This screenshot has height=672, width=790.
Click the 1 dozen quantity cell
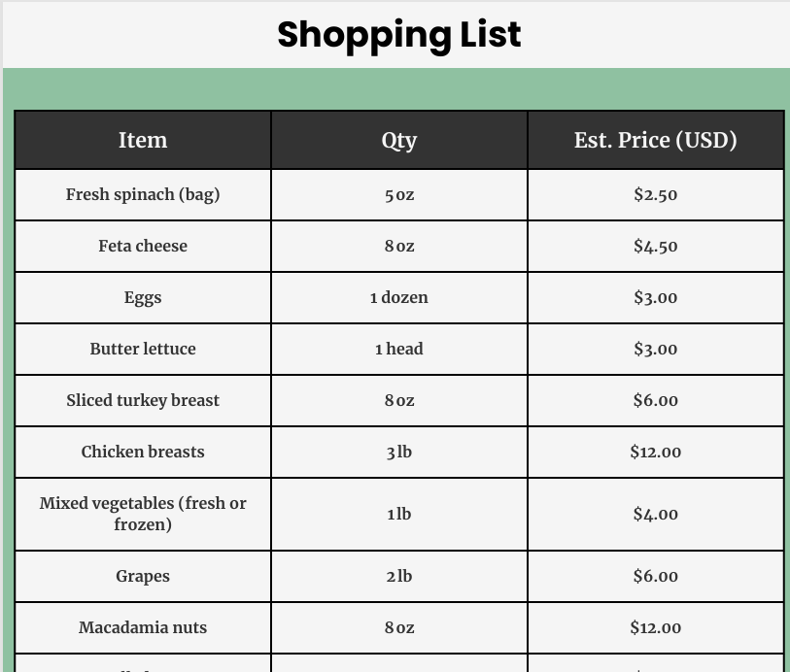pos(398,297)
